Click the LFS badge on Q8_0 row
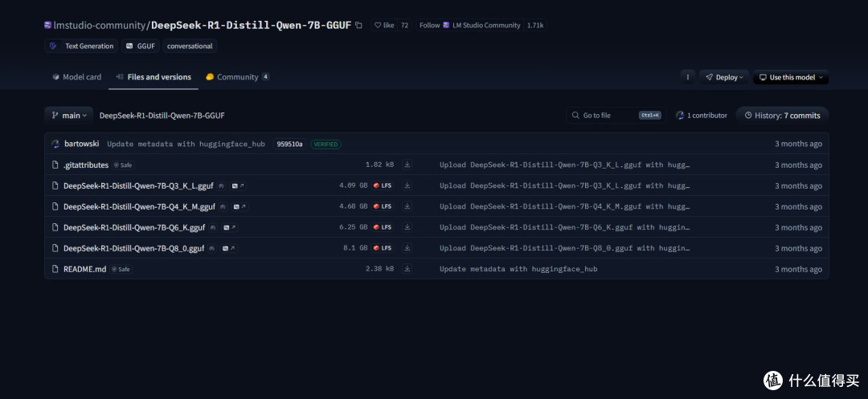Screen dimensions: 868x399 click(x=383, y=247)
